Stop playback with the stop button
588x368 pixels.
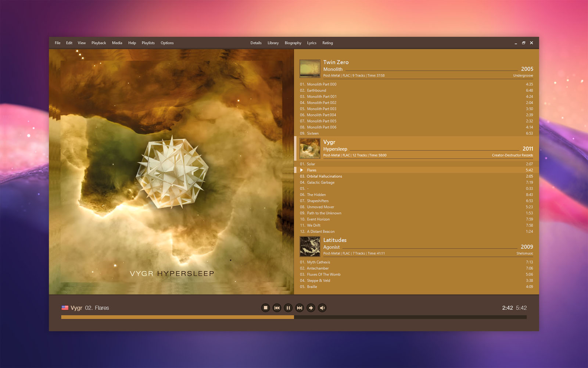265,308
